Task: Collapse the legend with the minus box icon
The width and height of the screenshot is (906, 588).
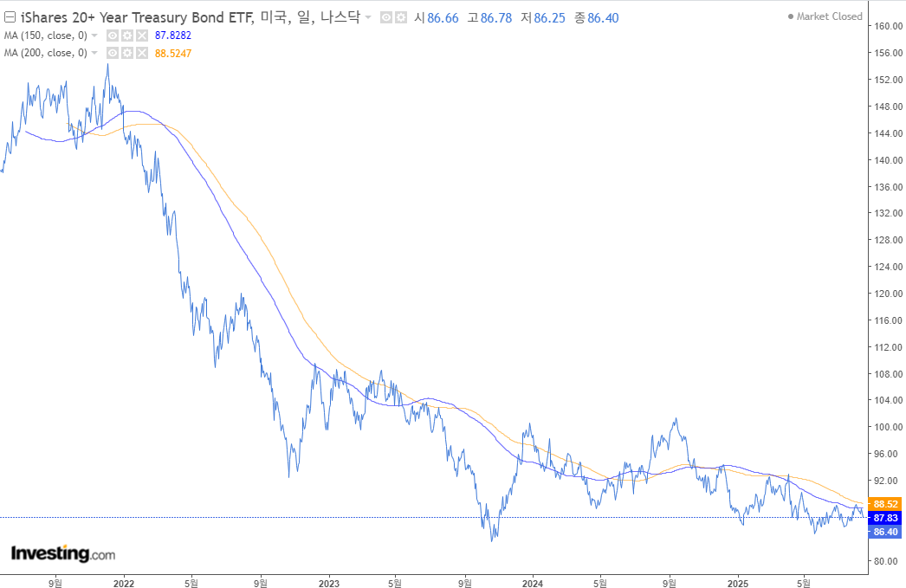Action: tap(10, 17)
